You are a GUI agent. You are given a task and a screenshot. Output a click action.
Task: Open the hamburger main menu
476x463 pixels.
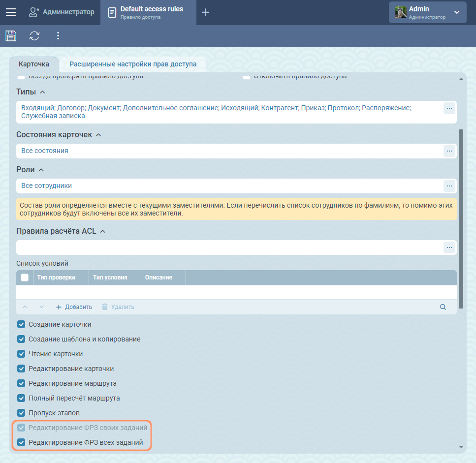11,12
